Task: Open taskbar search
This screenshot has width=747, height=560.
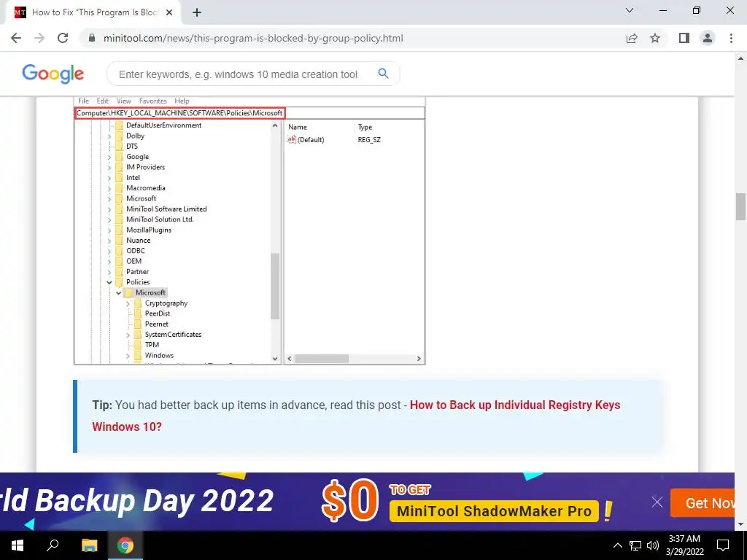Action: pos(53,545)
